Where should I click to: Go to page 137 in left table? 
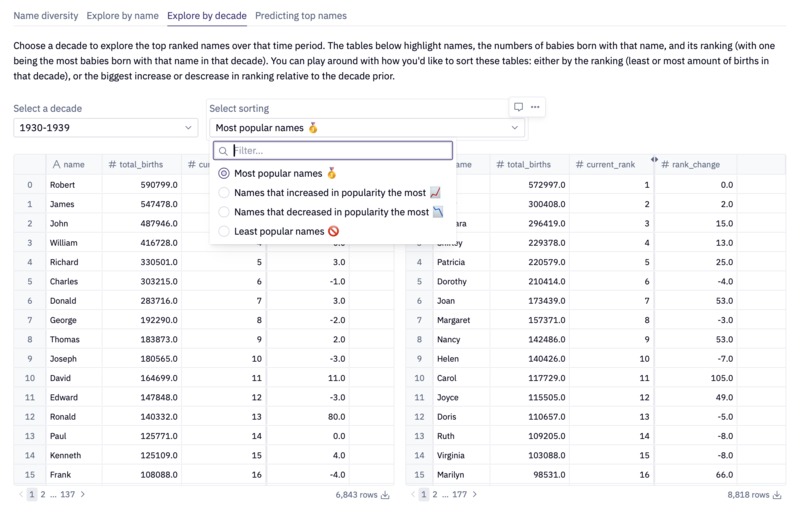(67, 494)
